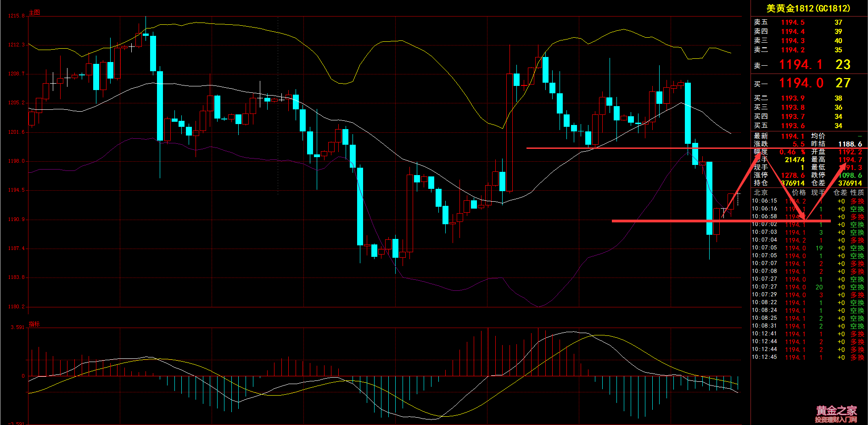
Task: Click the 北京 time column header
Action: [761, 193]
